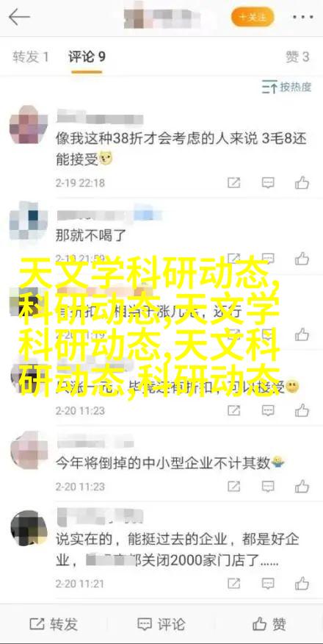323x644 pixels.
Task: Tap the orange +关注 follow button
Action: tap(253, 17)
